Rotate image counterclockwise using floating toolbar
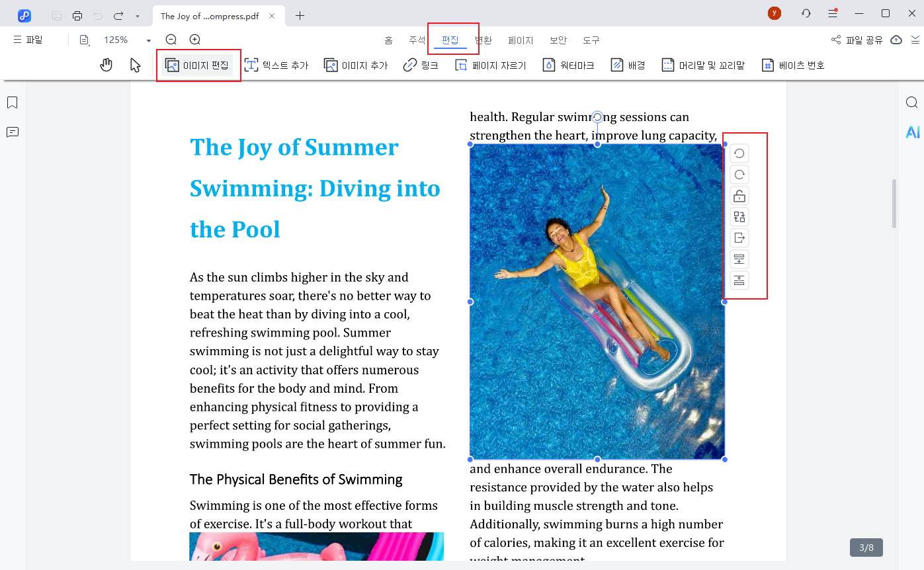This screenshot has width=924, height=570. pos(739,153)
